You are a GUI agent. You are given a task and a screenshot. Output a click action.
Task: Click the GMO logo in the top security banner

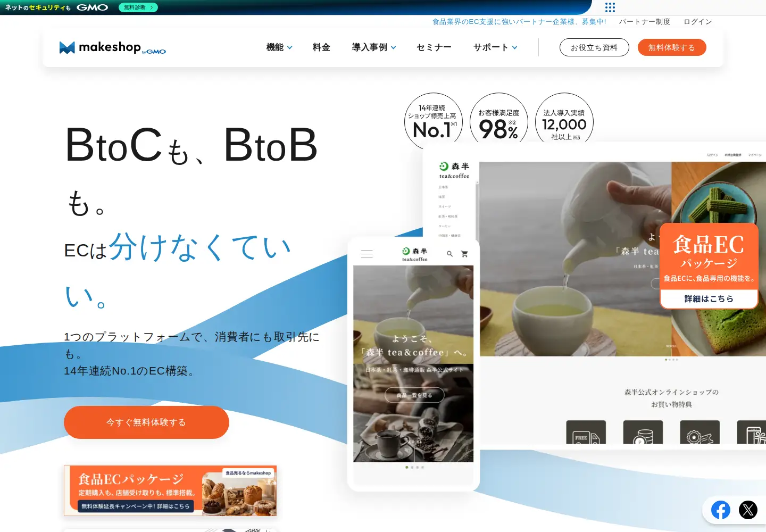(x=93, y=7)
